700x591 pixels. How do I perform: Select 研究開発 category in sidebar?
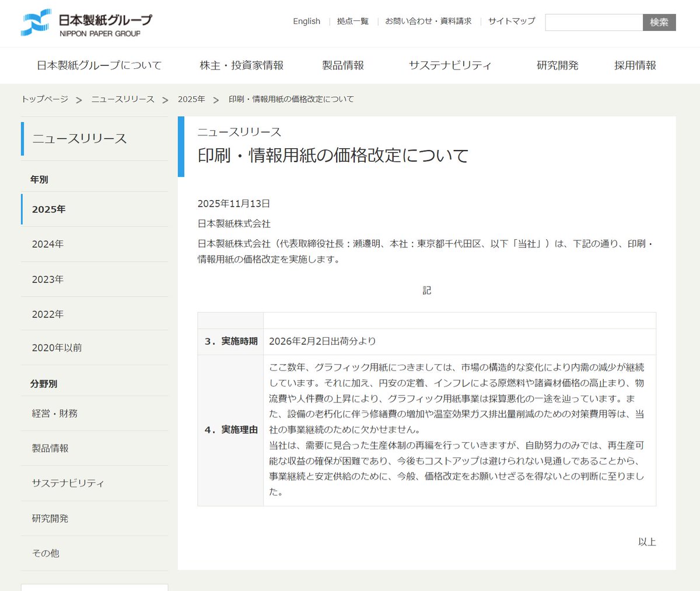pos(94,519)
